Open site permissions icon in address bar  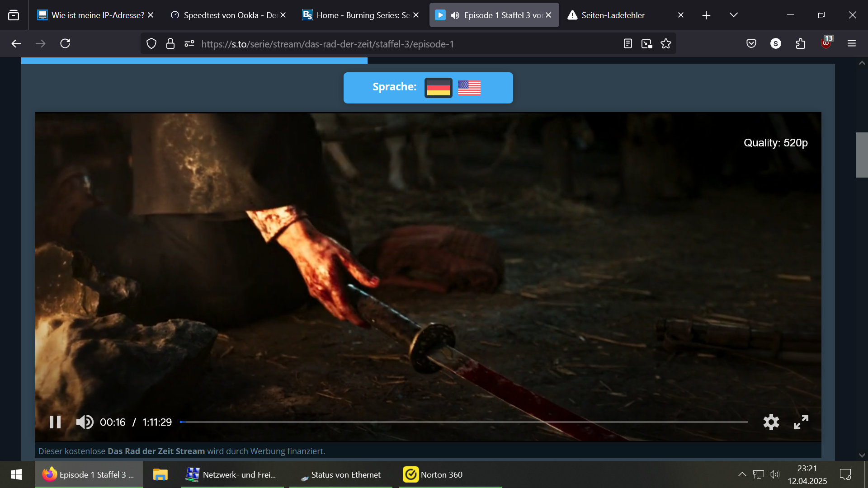tap(189, 43)
